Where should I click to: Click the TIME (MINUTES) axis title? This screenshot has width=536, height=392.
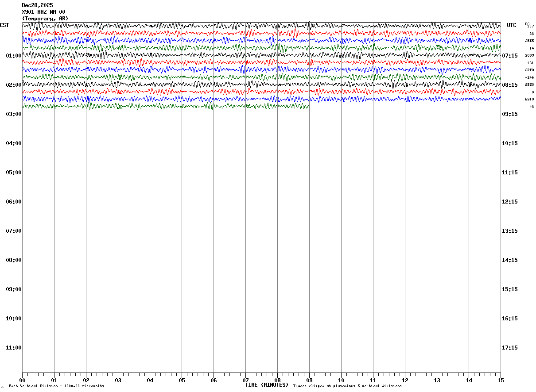267,385
